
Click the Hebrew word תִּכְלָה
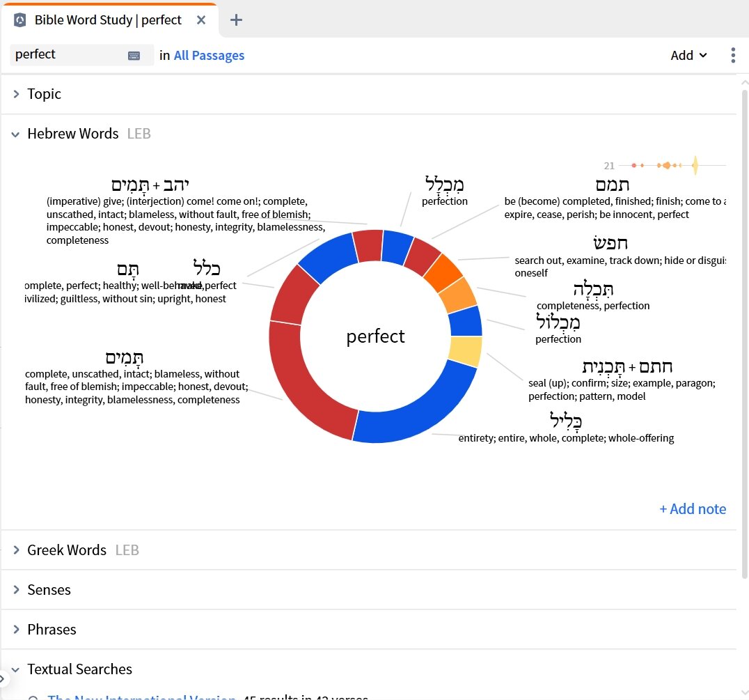point(593,288)
